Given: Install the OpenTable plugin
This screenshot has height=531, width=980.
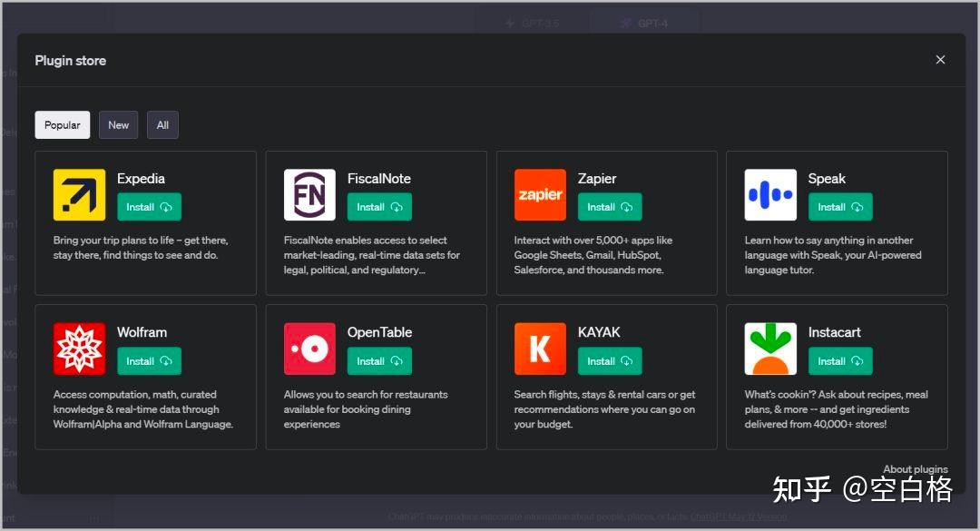Looking at the screenshot, I should click(379, 361).
